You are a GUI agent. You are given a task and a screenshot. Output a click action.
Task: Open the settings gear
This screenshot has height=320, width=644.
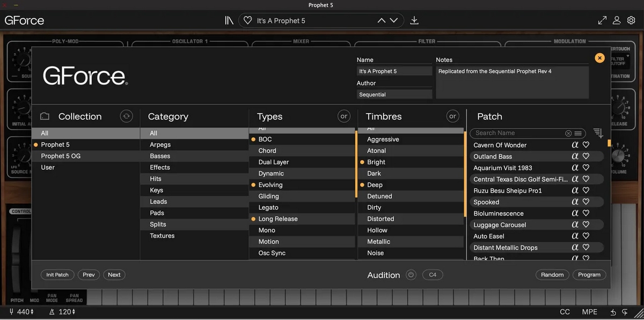631,20
